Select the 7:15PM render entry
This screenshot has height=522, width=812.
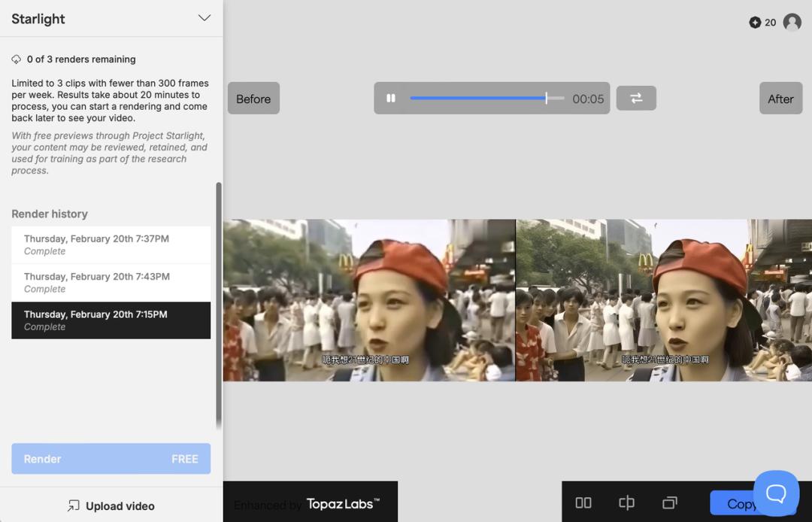coord(111,320)
